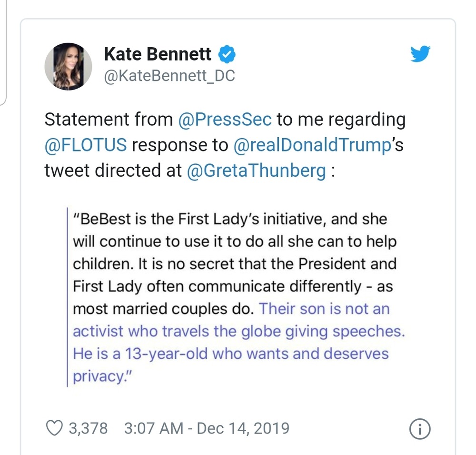476x455 pixels.
Task: Click the highlighted 'Their son is not' sentence
Action: pos(324,309)
